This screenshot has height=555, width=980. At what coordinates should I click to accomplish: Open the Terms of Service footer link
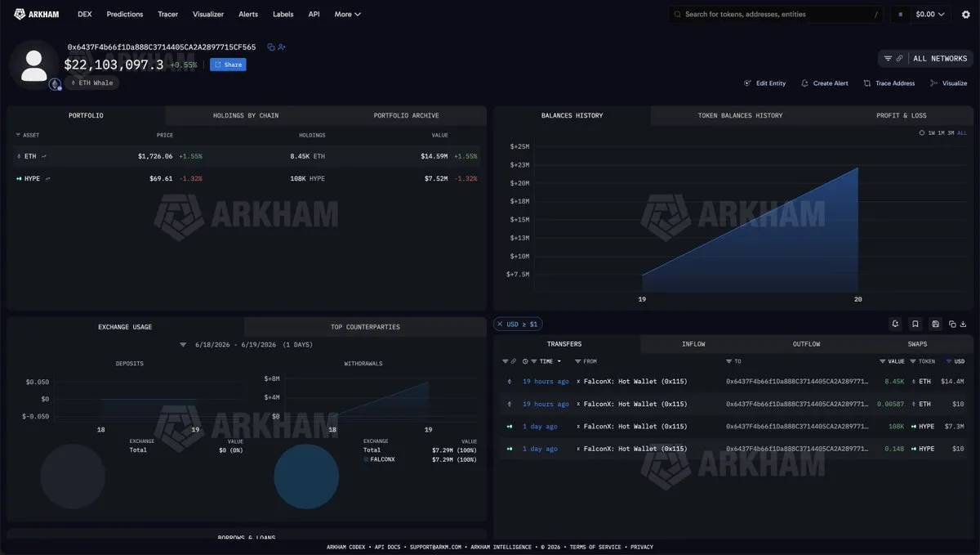595,547
